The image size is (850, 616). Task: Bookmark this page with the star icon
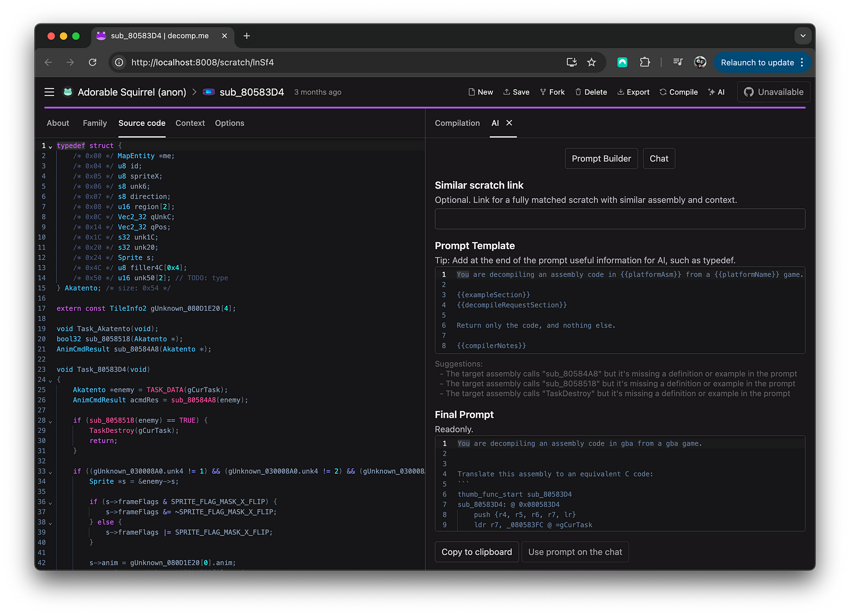(x=591, y=62)
